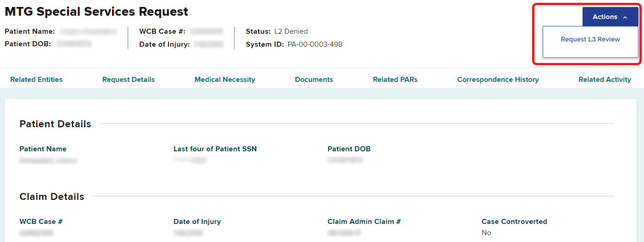Image resolution: width=644 pixels, height=242 pixels.
Task: Select Request L3 Review from the menu
Action: (590, 39)
